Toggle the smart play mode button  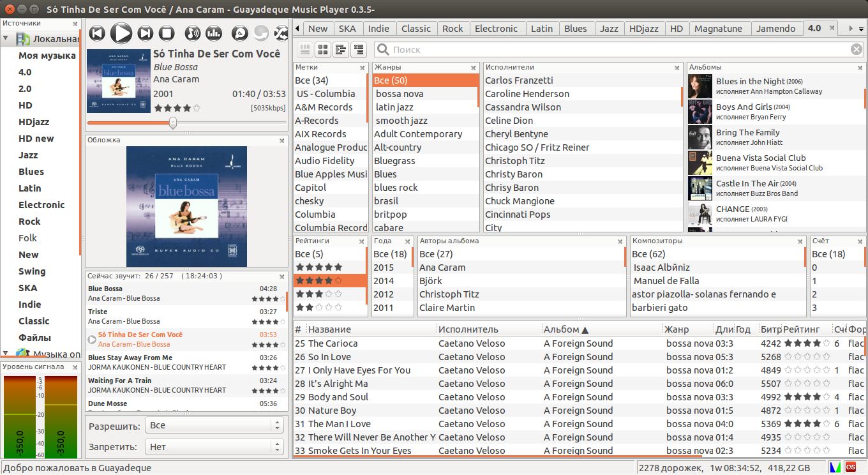[239, 33]
